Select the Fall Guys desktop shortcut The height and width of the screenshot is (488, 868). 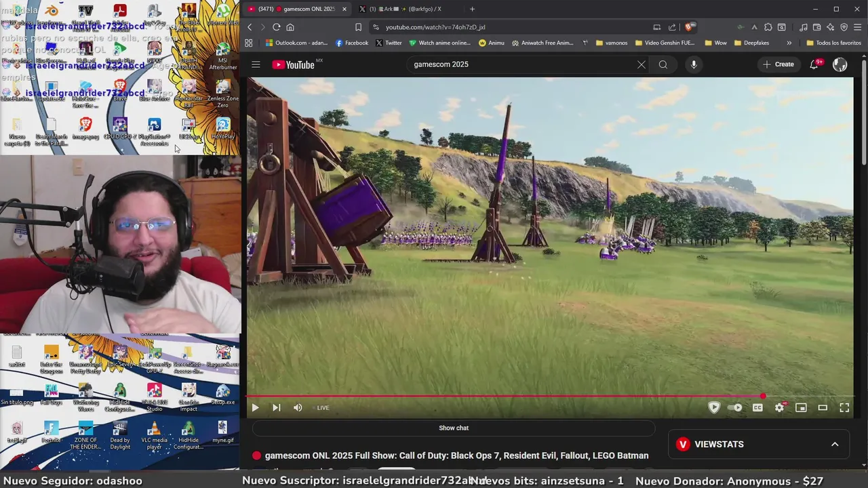click(x=51, y=394)
